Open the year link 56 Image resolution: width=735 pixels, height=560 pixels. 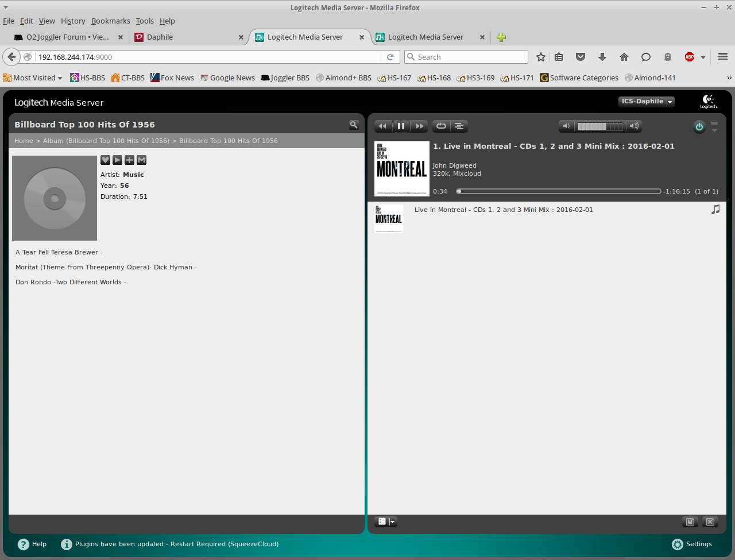125,186
